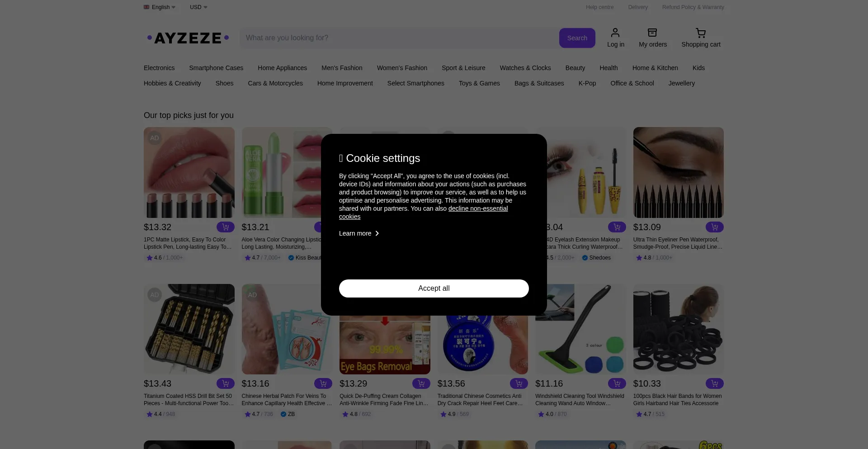Open Bags & Suitcases category
The height and width of the screenshot is (449, 868).
(539, 83)
